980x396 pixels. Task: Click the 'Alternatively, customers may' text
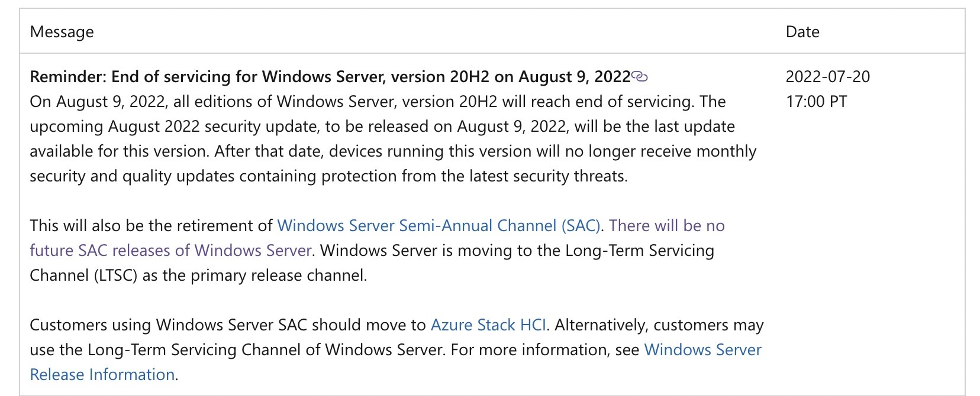(x=659, y=325)
